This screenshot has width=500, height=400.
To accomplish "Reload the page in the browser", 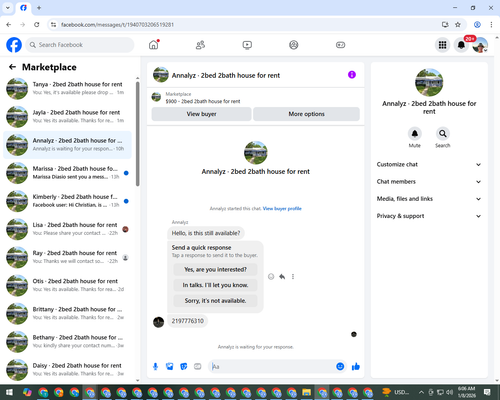I will click(37, 25).
